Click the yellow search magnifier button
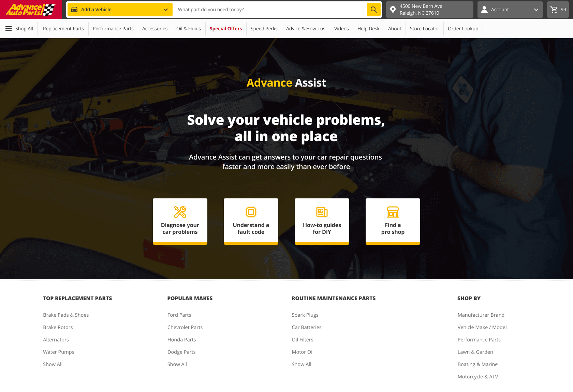The height and width of the screenshot is (392, 573). point(374,10)
